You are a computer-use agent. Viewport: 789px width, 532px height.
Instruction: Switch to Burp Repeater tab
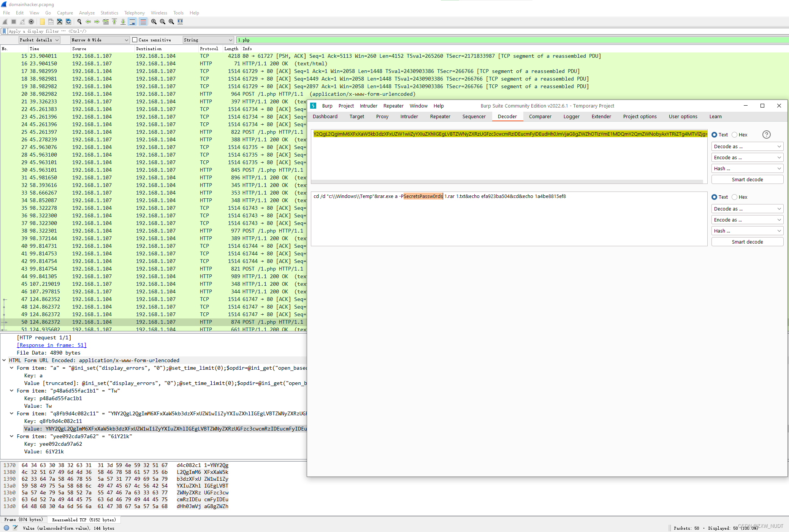[x=440, y=117]
